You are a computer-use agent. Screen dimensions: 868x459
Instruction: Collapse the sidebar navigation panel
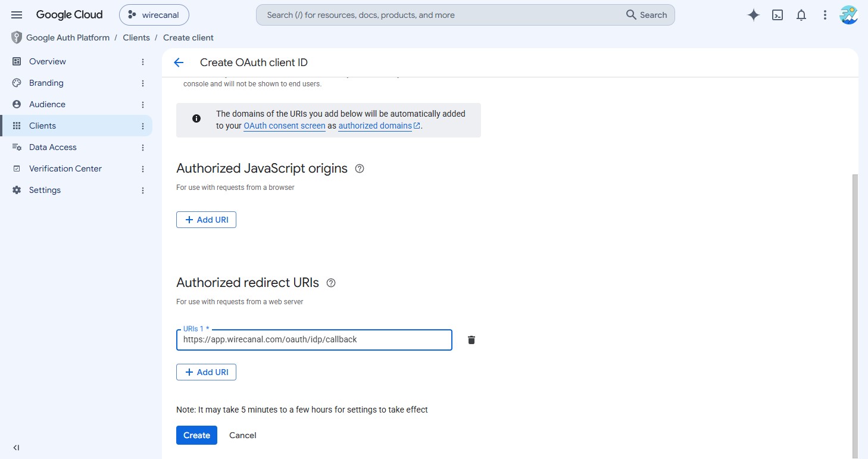click(x=16, y=448)
